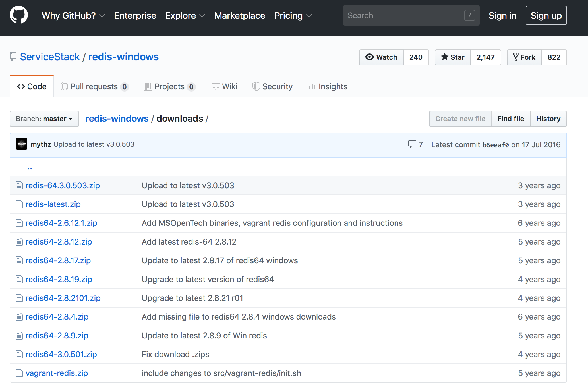
Task: Click the slash shortcut icon in search box
Action: 469,15
